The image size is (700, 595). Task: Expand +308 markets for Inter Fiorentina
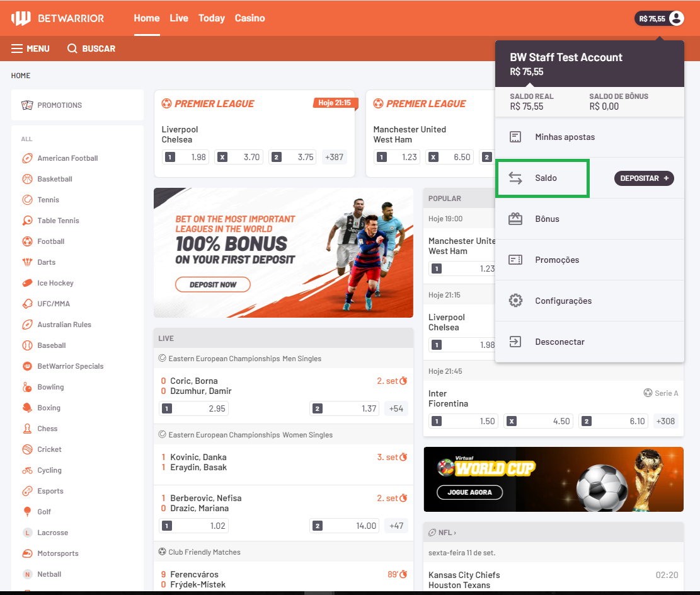point(667,421)
